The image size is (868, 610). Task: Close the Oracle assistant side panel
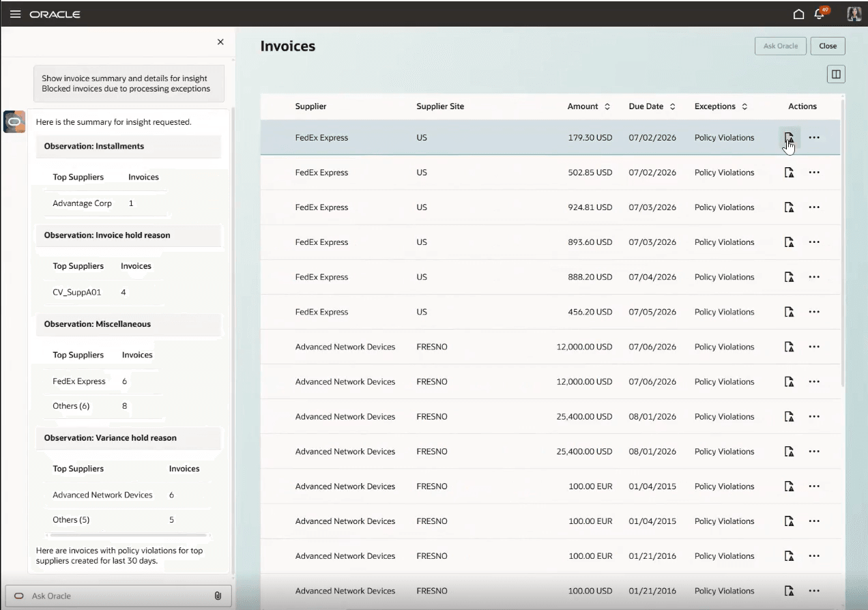pos(220,42)
